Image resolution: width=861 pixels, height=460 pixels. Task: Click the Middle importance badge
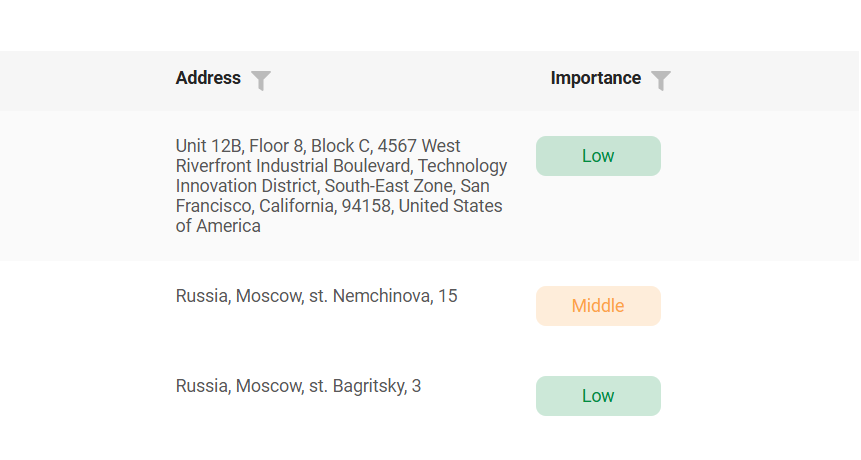pyautogui.click(x=598, y=306)
